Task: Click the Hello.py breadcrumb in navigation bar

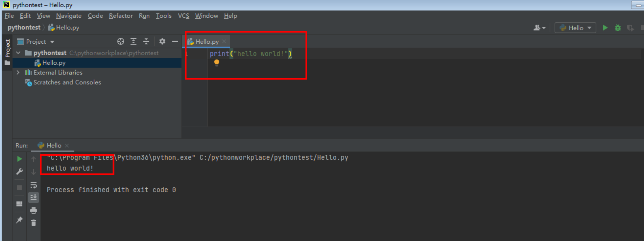Action: 64,27
